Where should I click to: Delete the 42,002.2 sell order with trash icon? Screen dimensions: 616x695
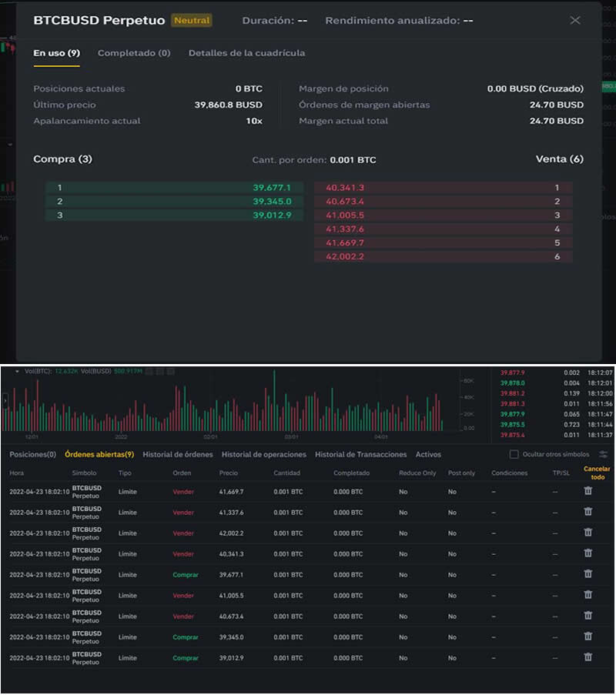click(588, 532)
